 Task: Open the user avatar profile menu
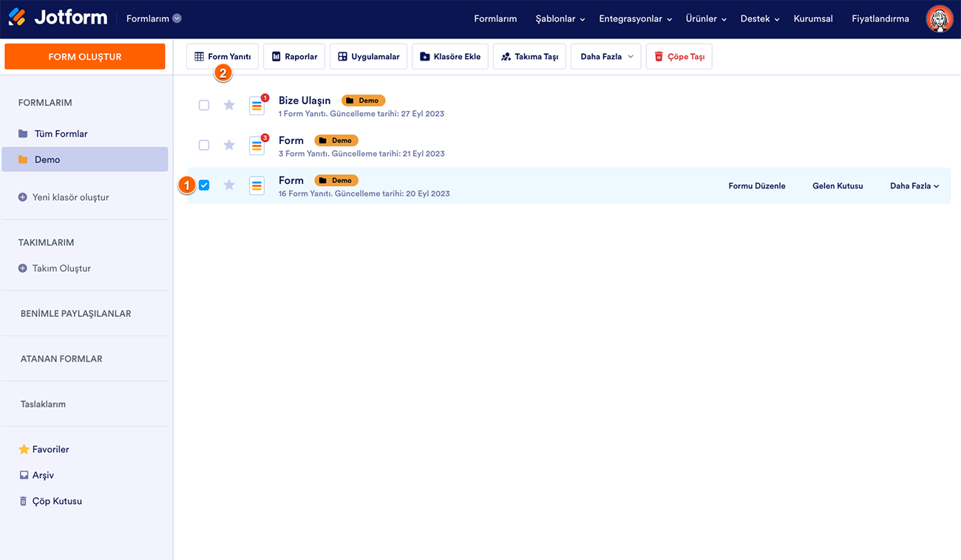click(x=940, y=18)
